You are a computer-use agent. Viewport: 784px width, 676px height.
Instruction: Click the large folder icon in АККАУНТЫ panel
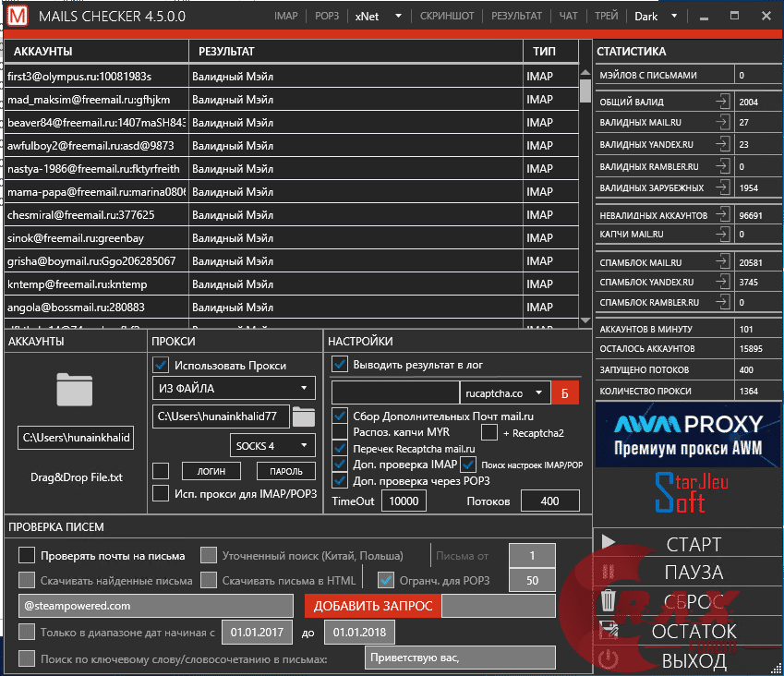pos(74,390)
